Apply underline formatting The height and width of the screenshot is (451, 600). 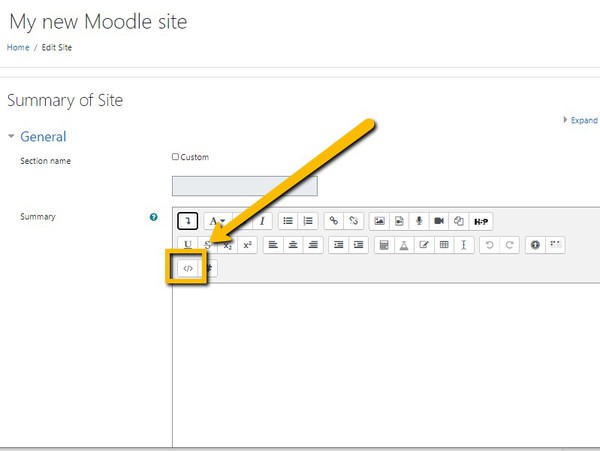click(188, 245)
